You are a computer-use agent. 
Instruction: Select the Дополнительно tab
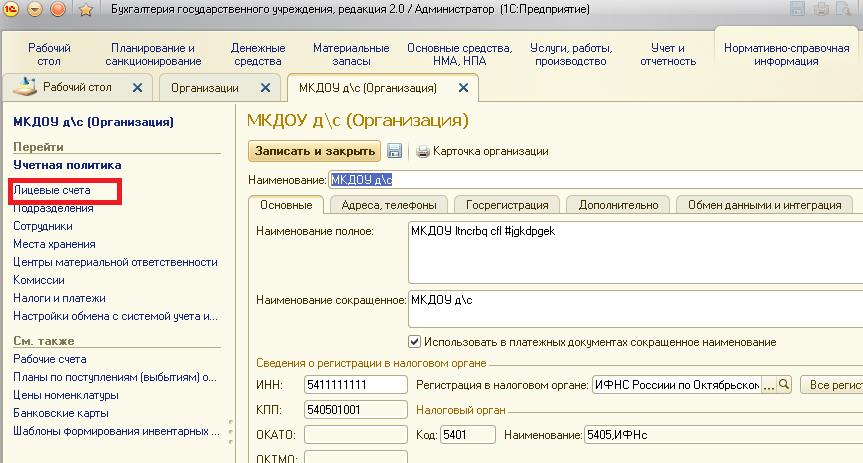pyautogui.click(x=618, y=205)
